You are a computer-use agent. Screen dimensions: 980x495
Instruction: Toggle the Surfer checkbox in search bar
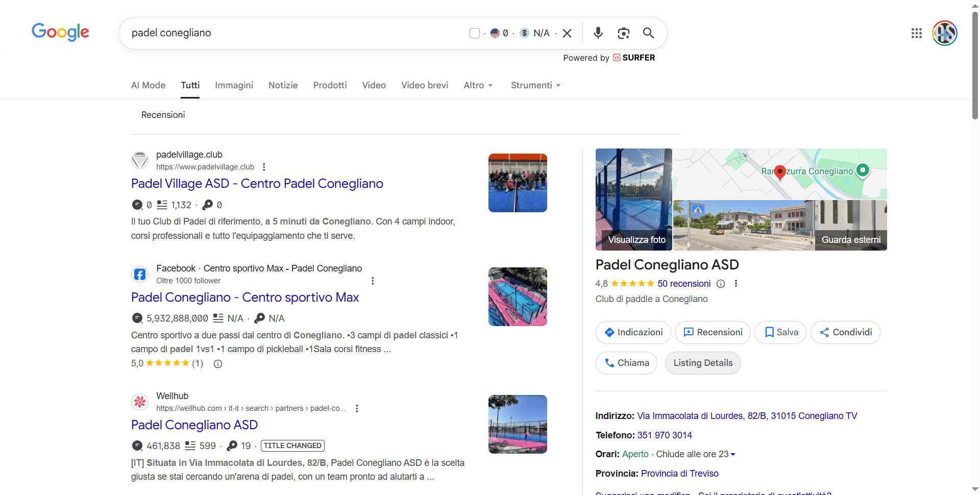pos(474,33)
